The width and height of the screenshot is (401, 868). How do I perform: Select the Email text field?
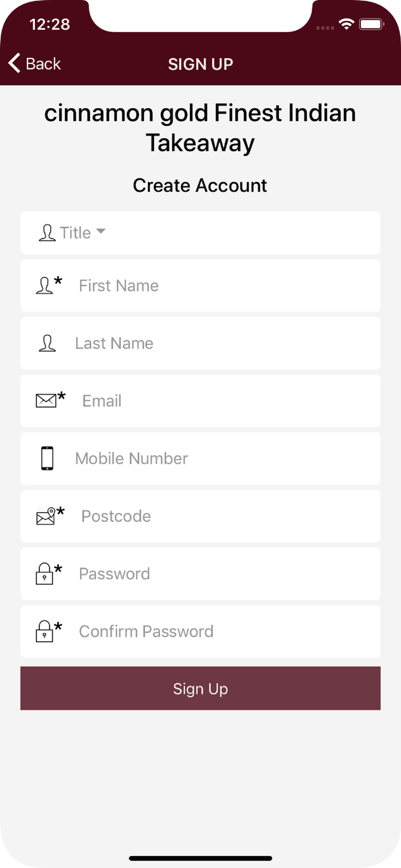[x=200, y=401]
